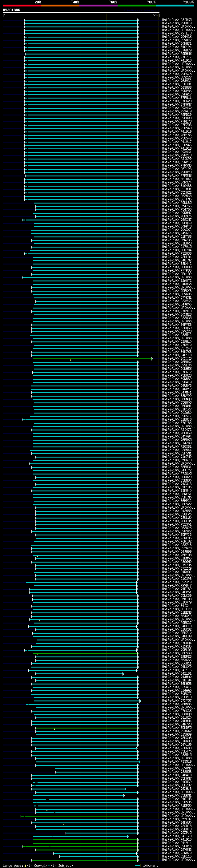Click UniRef100_Q9ZPJ5 label
Image resolution: width=197 pixels, height=868 pixels.
pos(177,832)
